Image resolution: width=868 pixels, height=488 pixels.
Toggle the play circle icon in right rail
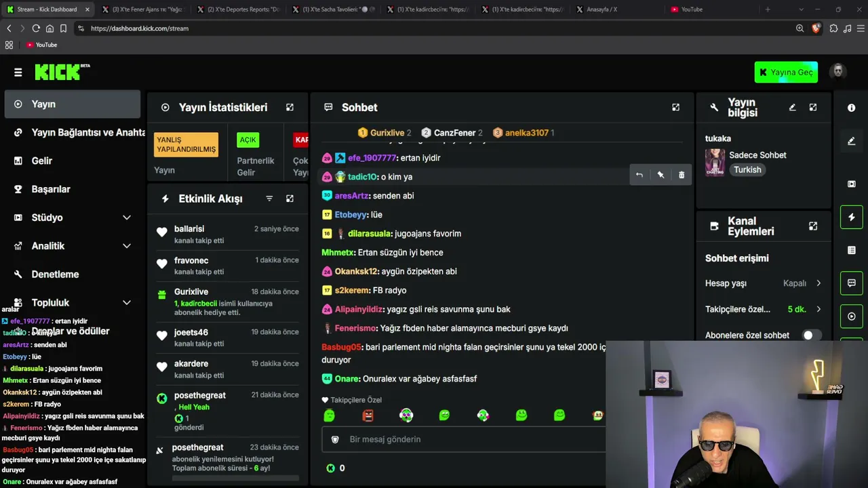852,317
